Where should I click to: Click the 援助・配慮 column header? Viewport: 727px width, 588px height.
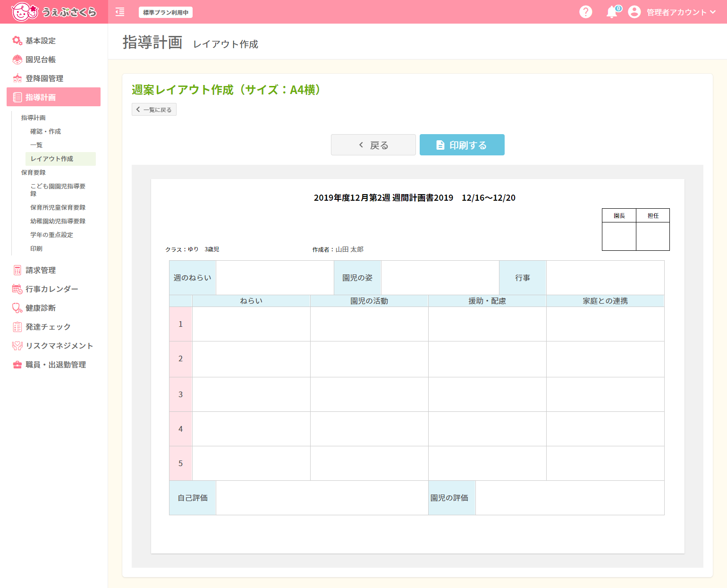point(487,301)
